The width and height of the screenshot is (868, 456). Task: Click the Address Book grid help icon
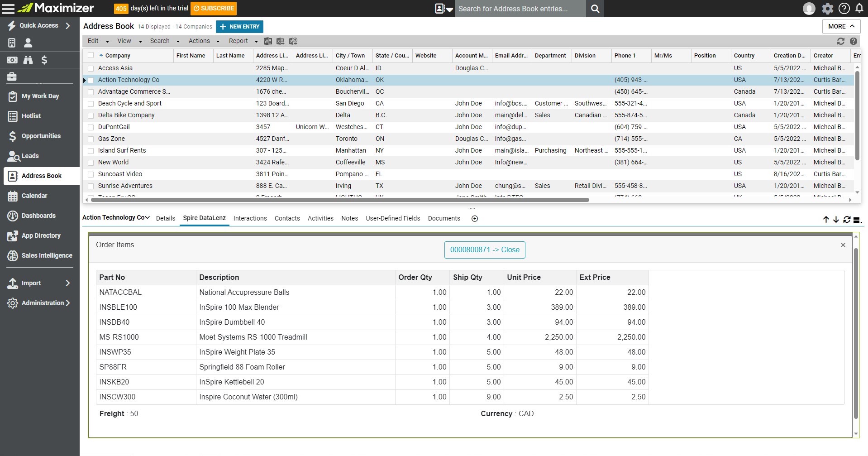click(854, 41)
